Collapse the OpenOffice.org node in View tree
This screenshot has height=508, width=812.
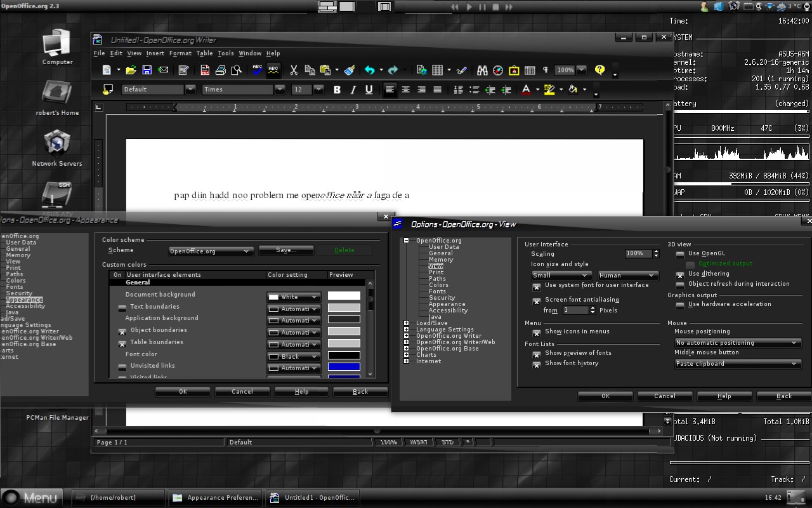tap(406, 241)
